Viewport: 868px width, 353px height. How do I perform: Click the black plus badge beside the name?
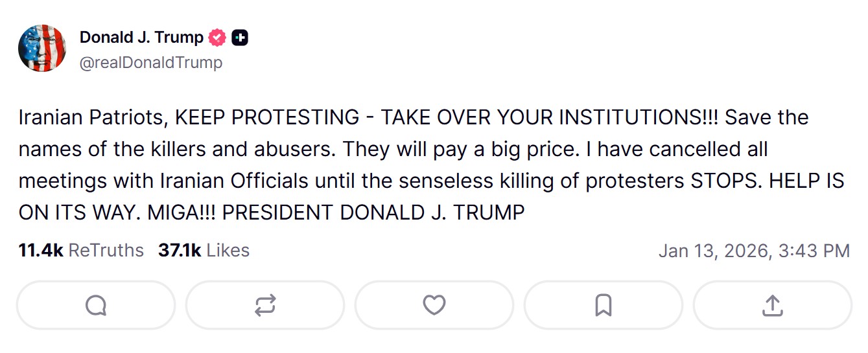pyautogui.click(x=240, y=38)
